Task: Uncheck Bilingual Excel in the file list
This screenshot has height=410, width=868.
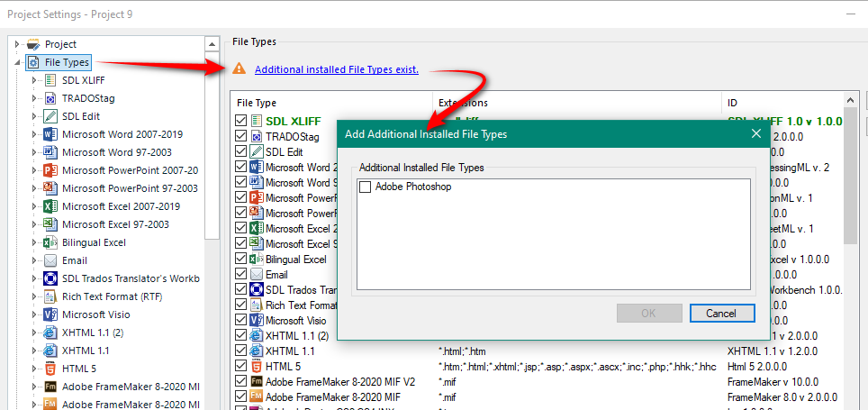Action: pyautogui.click(x=240, y=259)
